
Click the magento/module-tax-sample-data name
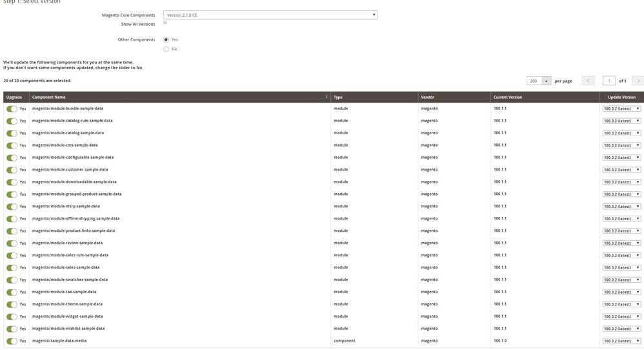[64, 292]
